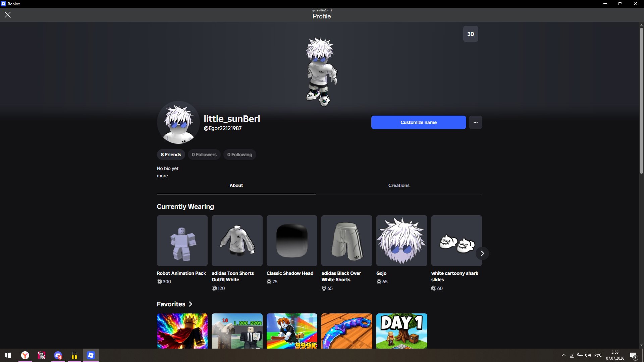Click the little_sunBerl display name
Viewport: 644px width, 362px height.
click(232, 119)
